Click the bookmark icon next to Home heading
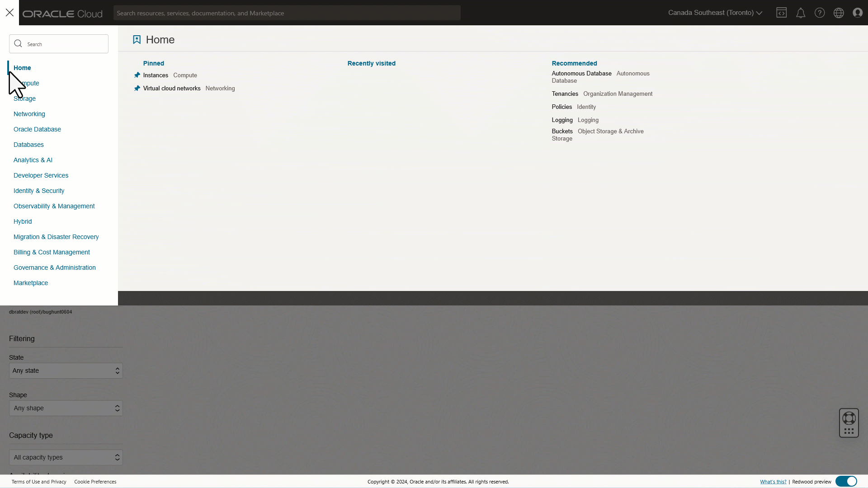 pos(137,39)
